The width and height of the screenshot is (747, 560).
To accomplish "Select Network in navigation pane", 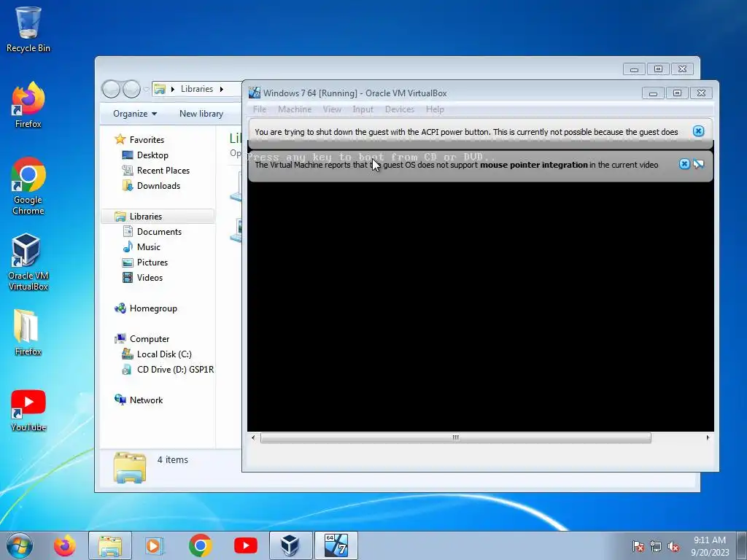I will 146,400.
